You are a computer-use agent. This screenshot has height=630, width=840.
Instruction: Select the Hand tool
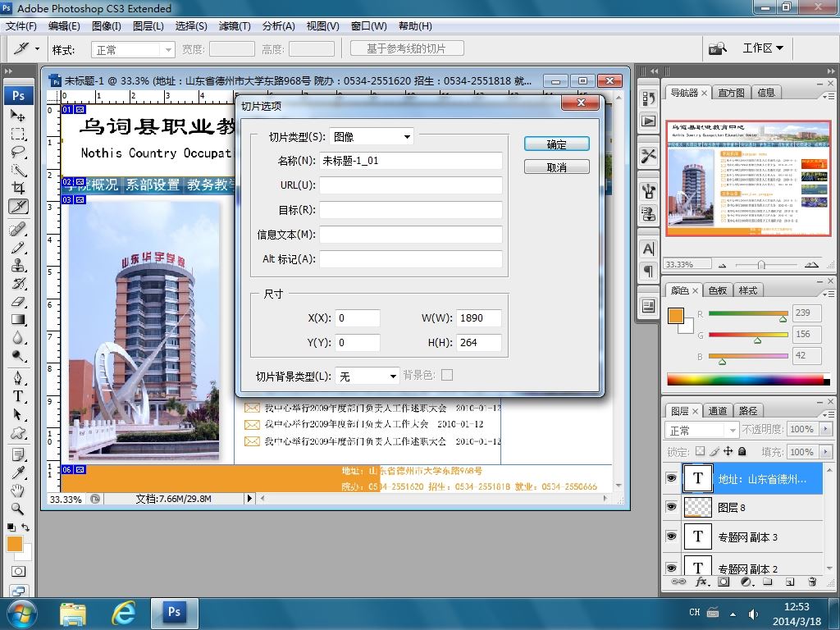pos(18,491)
